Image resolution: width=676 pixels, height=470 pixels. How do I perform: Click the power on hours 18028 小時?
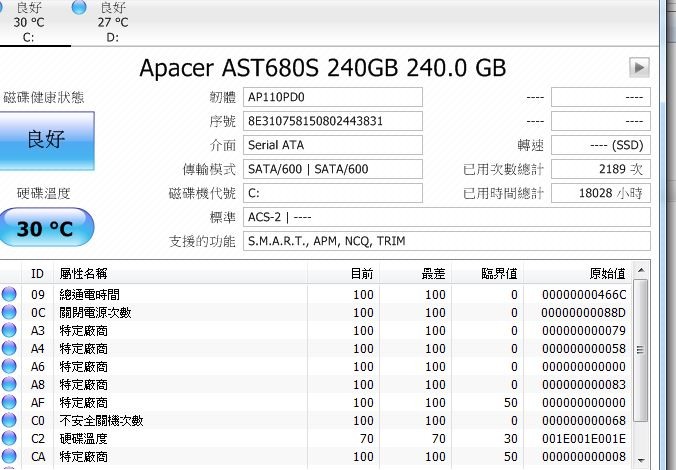coord(601,193)
